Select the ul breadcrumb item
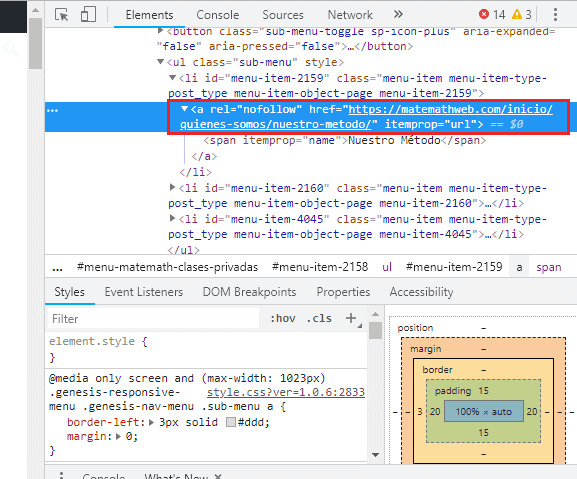The image size is (577, 479). click(x=387, y=267)
